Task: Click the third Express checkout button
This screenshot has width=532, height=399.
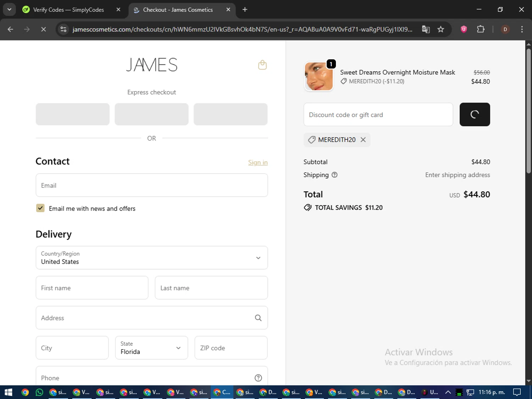Action: coord(231,114)
